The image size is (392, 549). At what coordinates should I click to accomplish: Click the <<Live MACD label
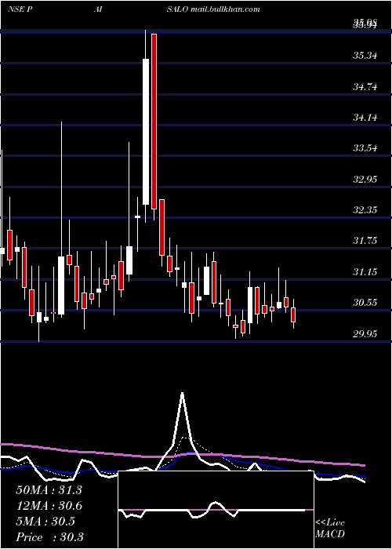click(330, 528)
